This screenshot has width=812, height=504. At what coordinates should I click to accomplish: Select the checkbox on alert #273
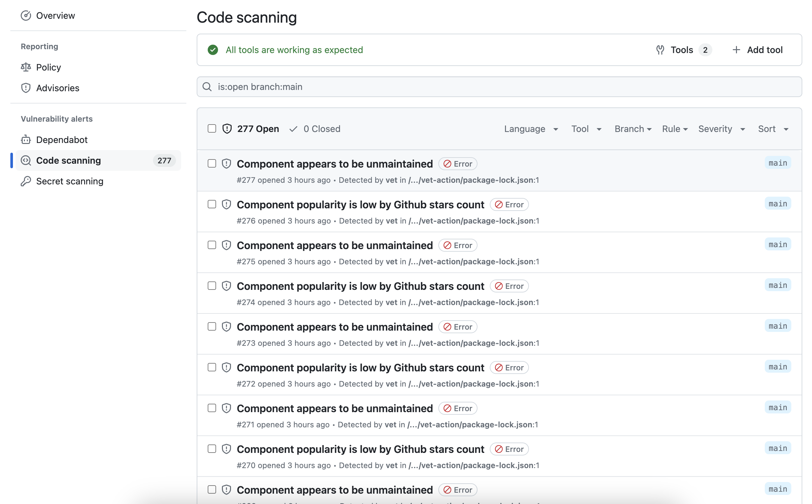pos(212,326)
